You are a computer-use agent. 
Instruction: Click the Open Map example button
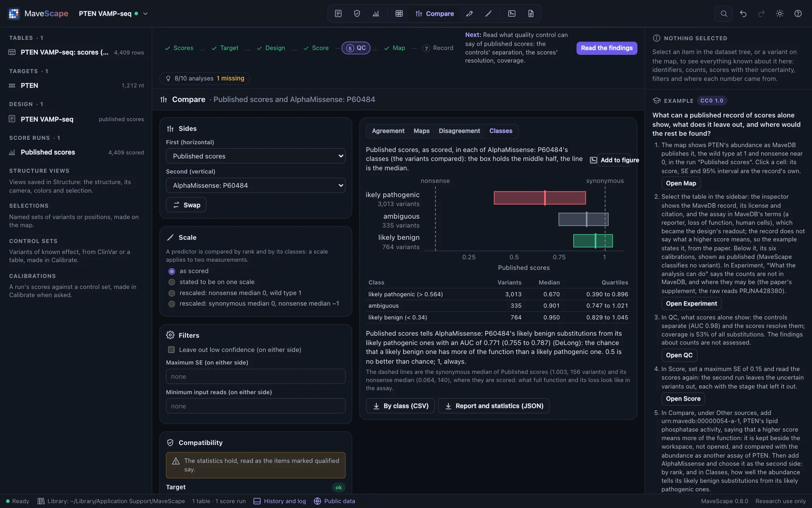[x=681, y=183]
